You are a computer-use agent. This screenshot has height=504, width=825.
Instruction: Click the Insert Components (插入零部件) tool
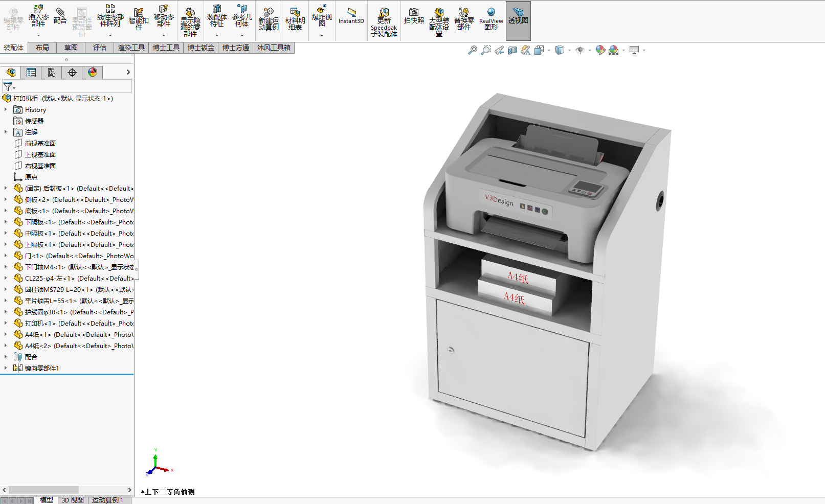point(38,16)
